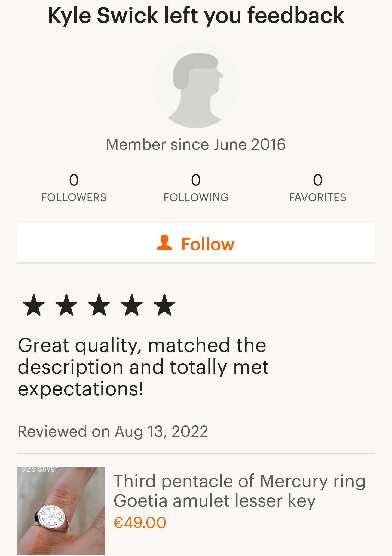Screen dimensions: 392x556
Task: Click the "925 silver" label on thumbnail
Action: tap(40, 469)
